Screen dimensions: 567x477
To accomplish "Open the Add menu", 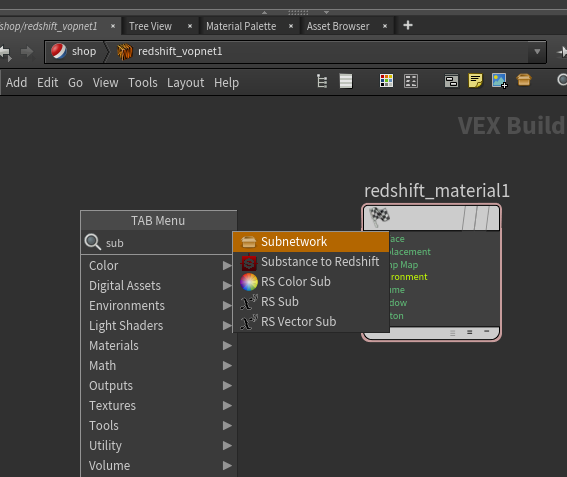I will pos(16,82).
